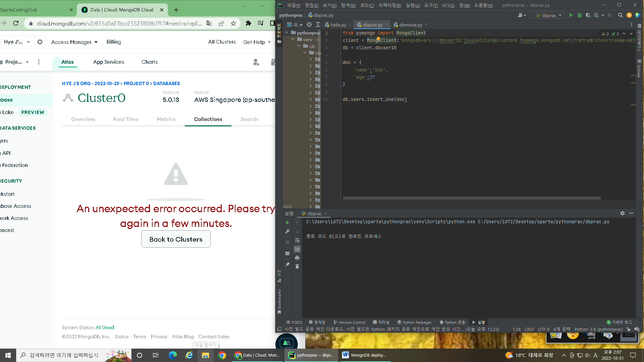The width and height of the screenshot is (644, 362).
Task: Start debugging with the bug icon in PyCharm
Action: coord(579,15)
